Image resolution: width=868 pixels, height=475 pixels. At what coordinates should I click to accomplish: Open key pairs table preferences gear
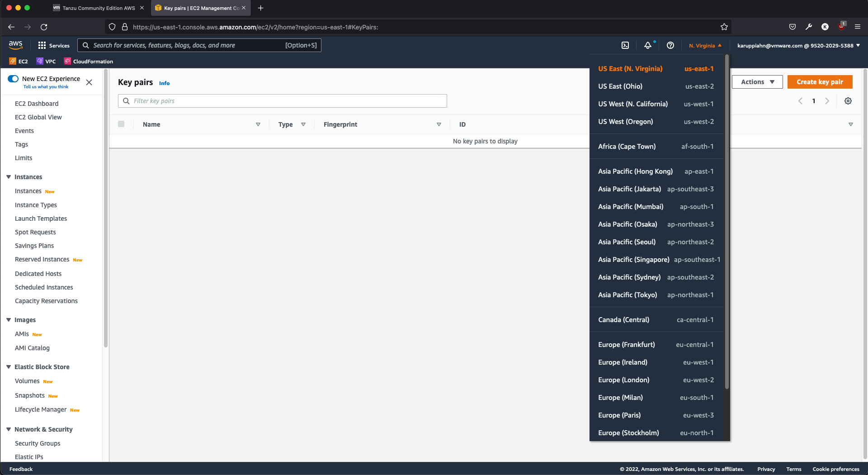(x=848, y=101)
